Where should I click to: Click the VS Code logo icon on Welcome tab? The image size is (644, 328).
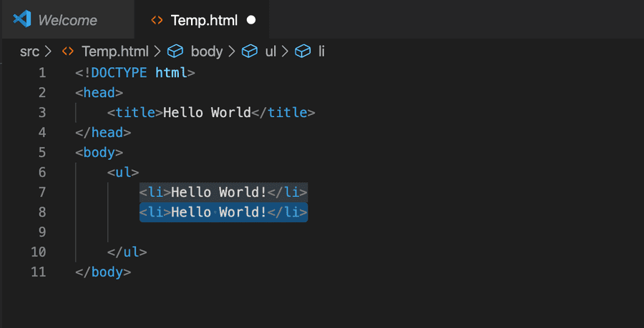(x=22, y=19)
